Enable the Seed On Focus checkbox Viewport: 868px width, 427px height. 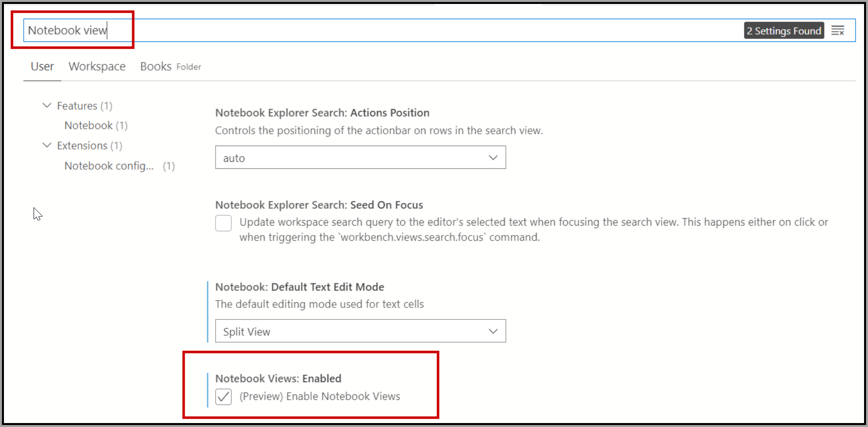tap(224, 223)
